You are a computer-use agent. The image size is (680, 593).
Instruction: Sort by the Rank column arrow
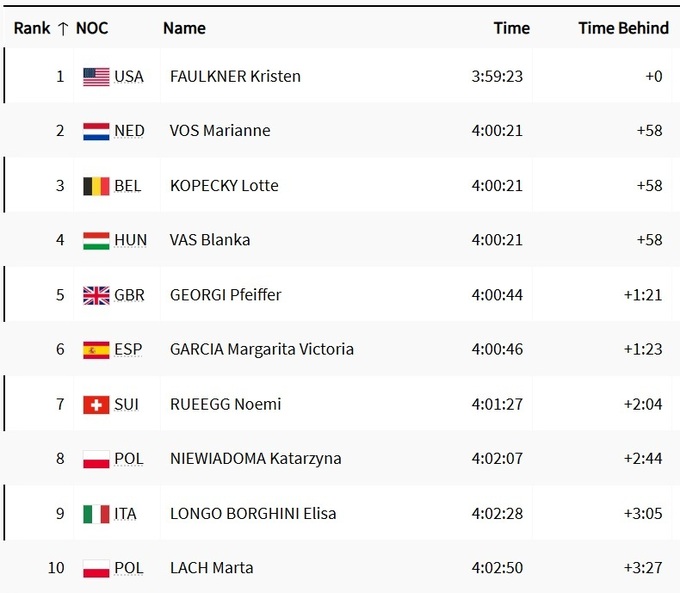[x=64, y=28]
